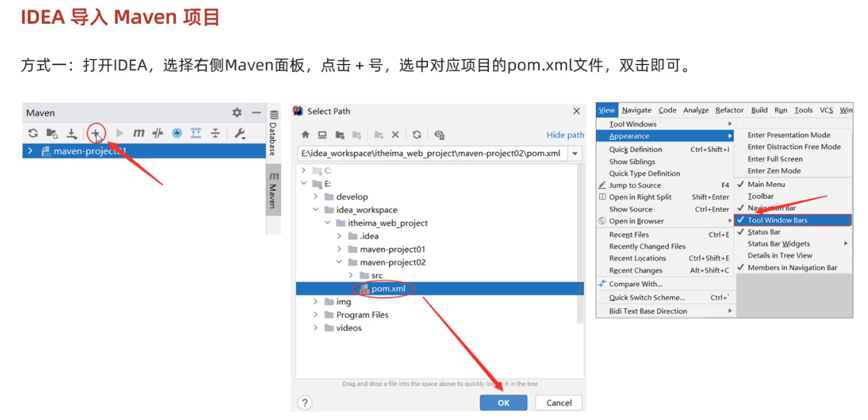Open the path history dropdown arrow

click(574, 154)
